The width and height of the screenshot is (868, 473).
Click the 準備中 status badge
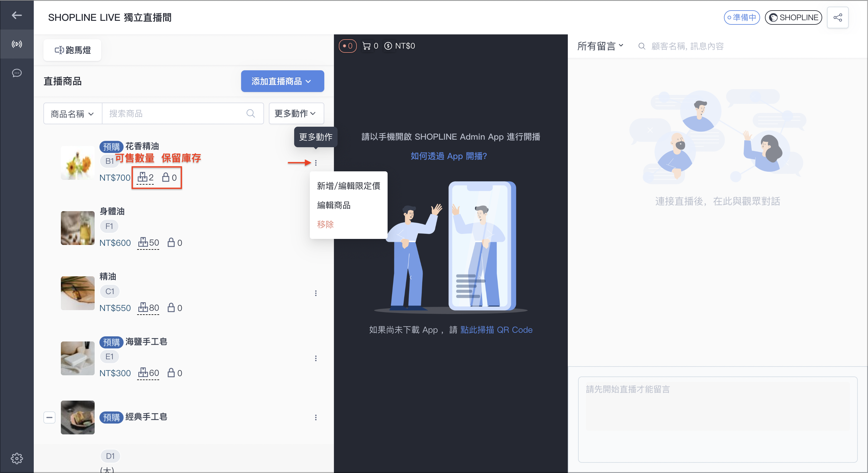click(x=742, y=17)
